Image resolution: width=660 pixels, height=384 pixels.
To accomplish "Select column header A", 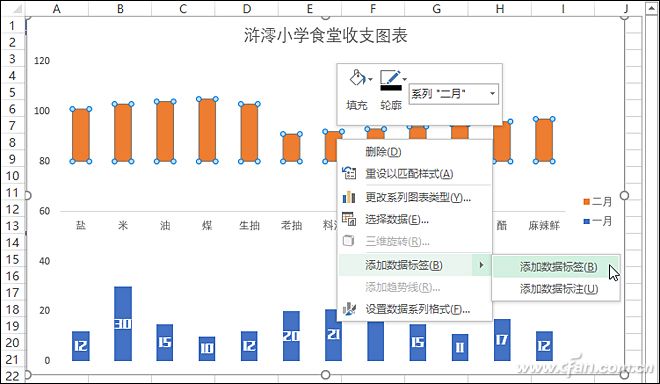I will click(56, 8).
